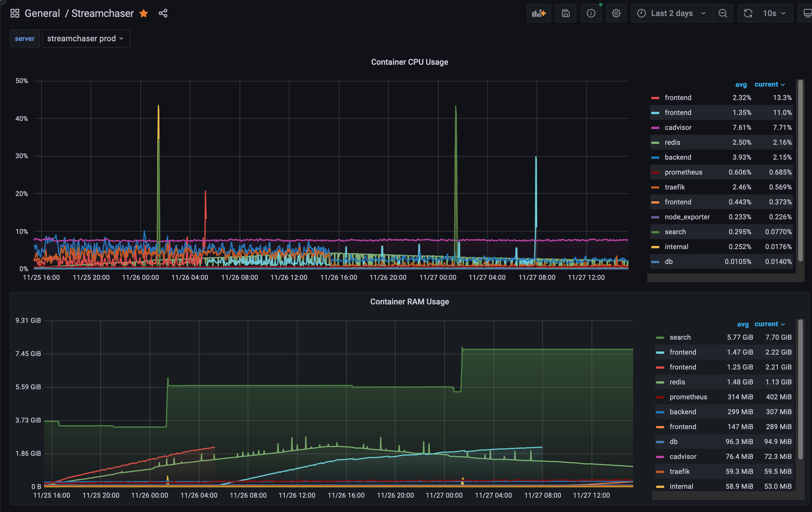Add a new panel to the dashboard
The width and height of the screenshot is (812, 512).
tap(539, 13)
